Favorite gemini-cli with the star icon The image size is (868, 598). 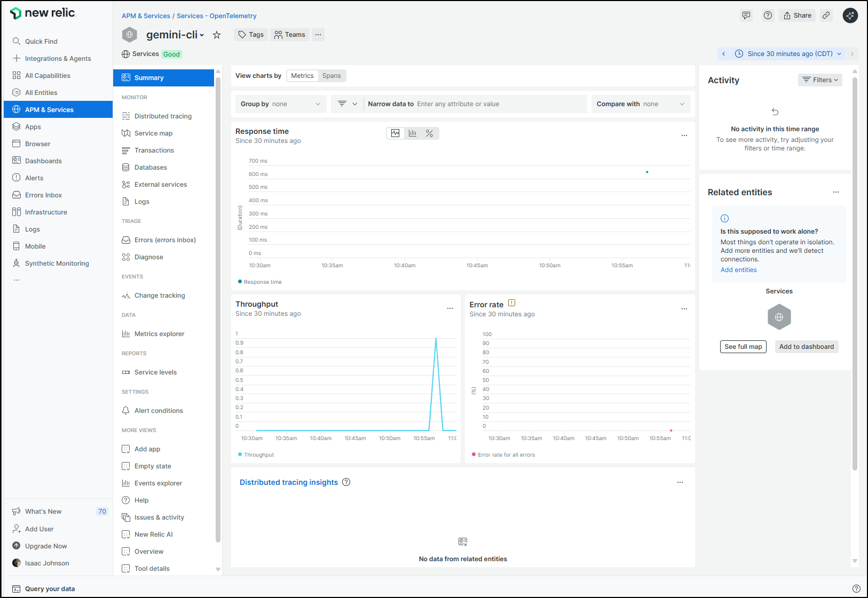click(x=217, y=35)
